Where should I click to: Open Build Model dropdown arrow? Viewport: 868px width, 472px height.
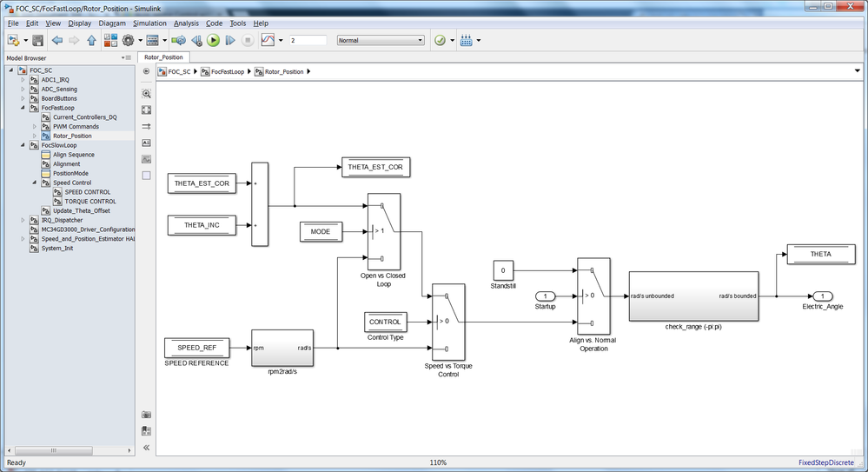point(478,41)
